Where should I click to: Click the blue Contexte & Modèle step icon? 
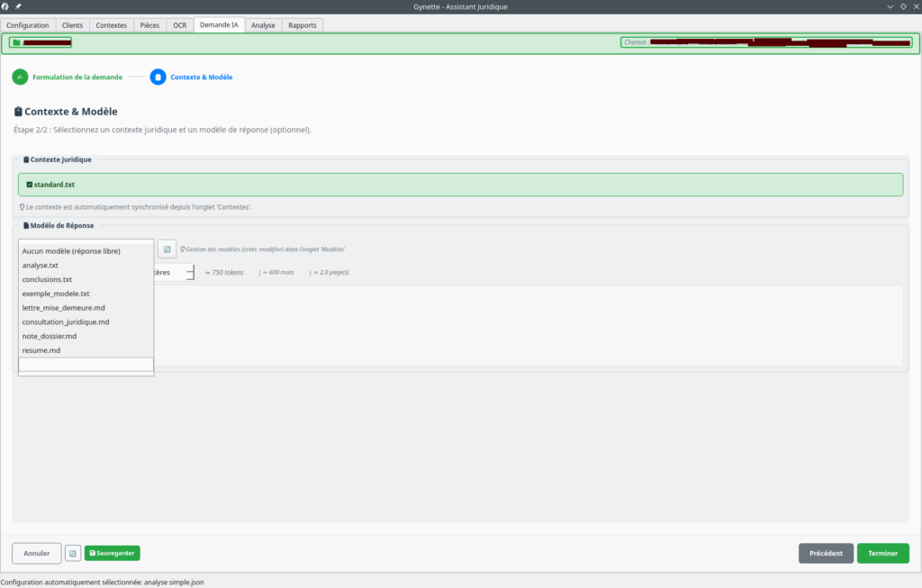(158, 77)
